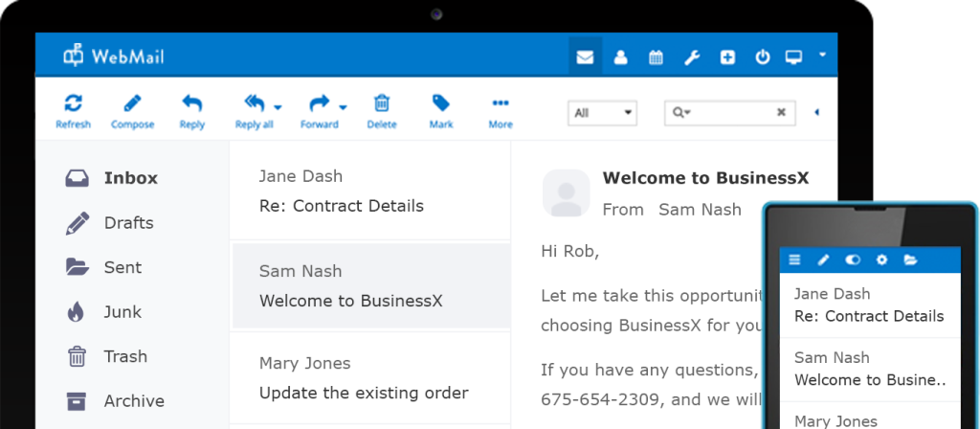Expand the Reply all dropdown arrow
980x429 pixels.
278,107
